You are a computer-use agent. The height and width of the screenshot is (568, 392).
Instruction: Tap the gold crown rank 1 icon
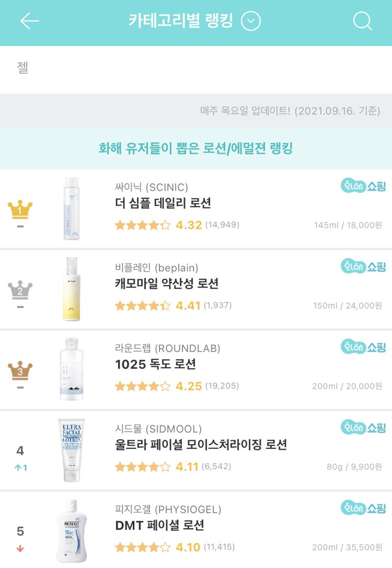click(x=20, y=210)
